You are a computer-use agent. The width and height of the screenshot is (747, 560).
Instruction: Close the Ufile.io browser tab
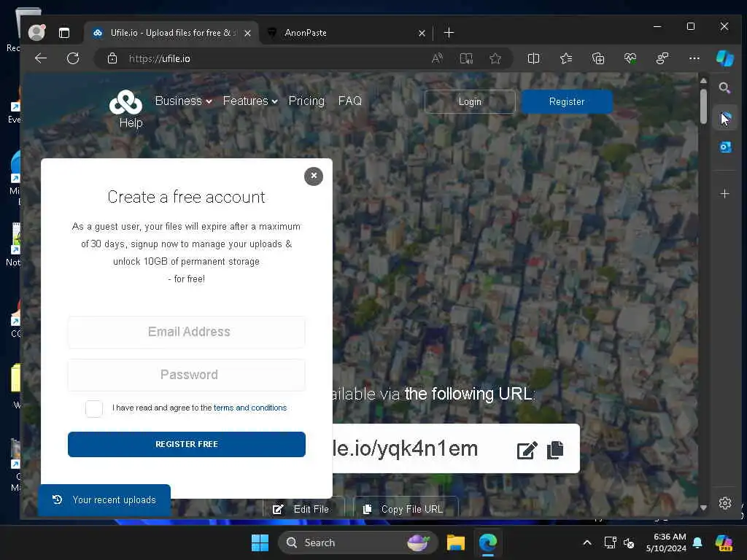tap(247, 33)
